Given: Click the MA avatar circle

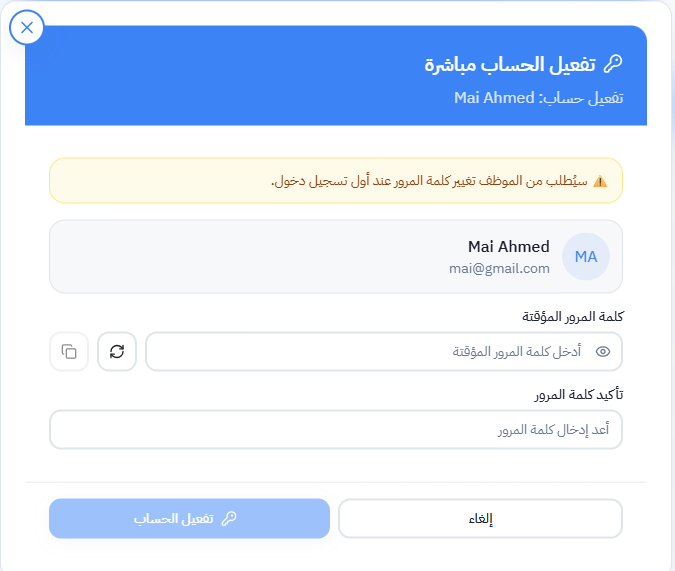Looking at the screenshot, I should [x=585, y=257].
